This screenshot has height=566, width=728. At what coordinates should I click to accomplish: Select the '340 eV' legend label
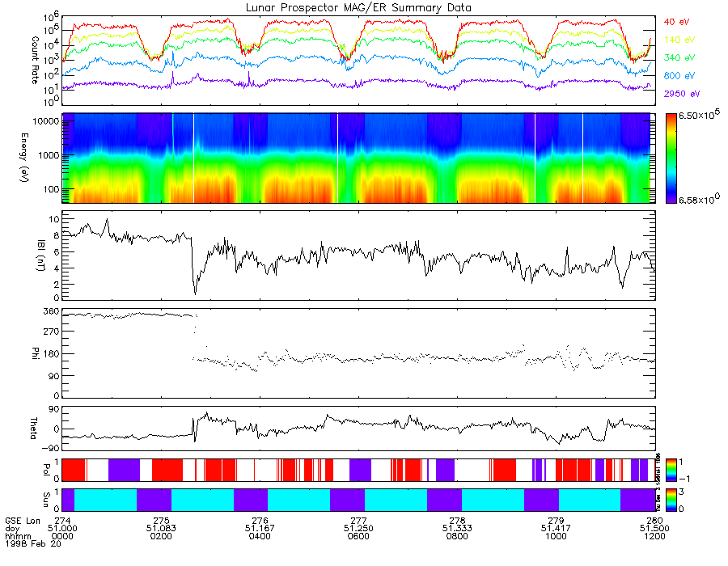click(x=679, y=57)
